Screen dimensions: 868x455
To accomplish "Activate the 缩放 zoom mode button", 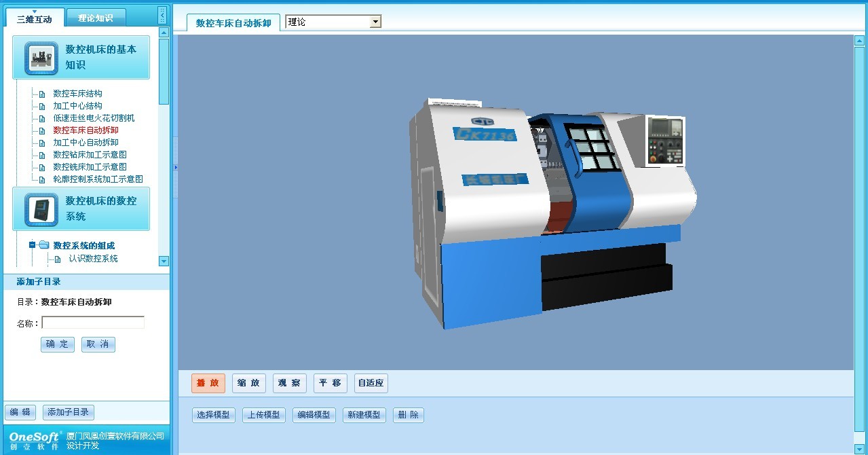I will tap(248, 383).
